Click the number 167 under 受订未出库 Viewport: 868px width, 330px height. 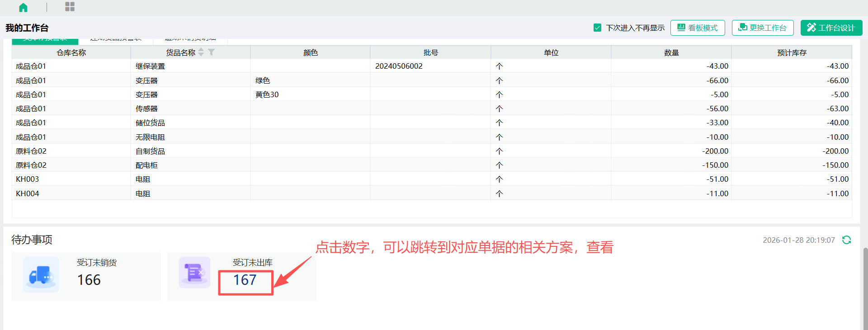[x=245, y=280]
